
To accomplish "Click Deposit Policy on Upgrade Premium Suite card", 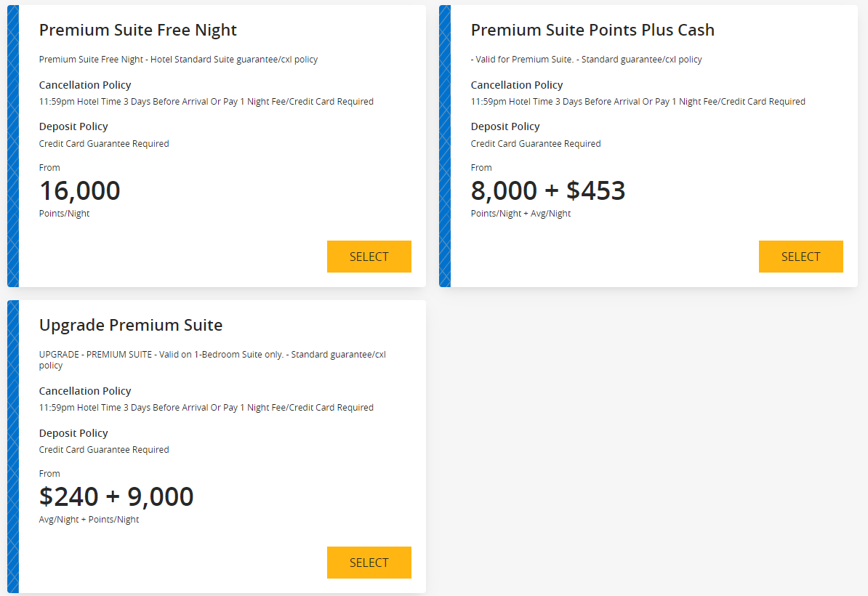I will pos(73,432).
